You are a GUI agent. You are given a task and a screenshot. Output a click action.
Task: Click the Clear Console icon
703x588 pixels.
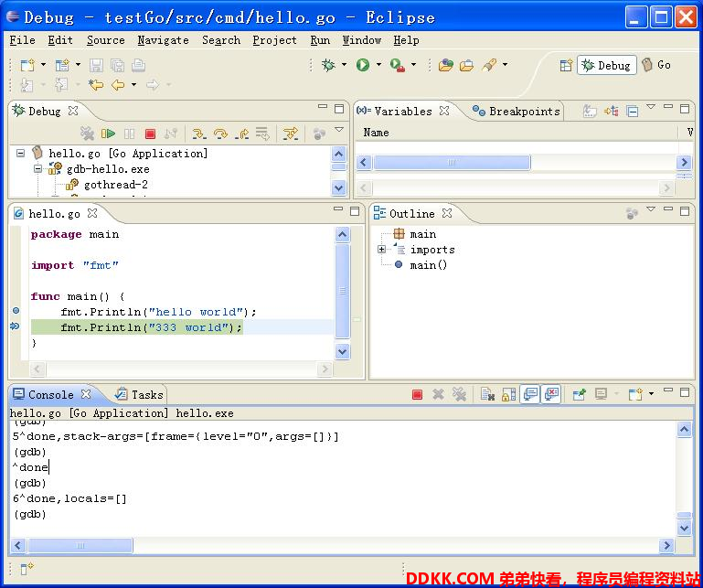click(487, 395)
